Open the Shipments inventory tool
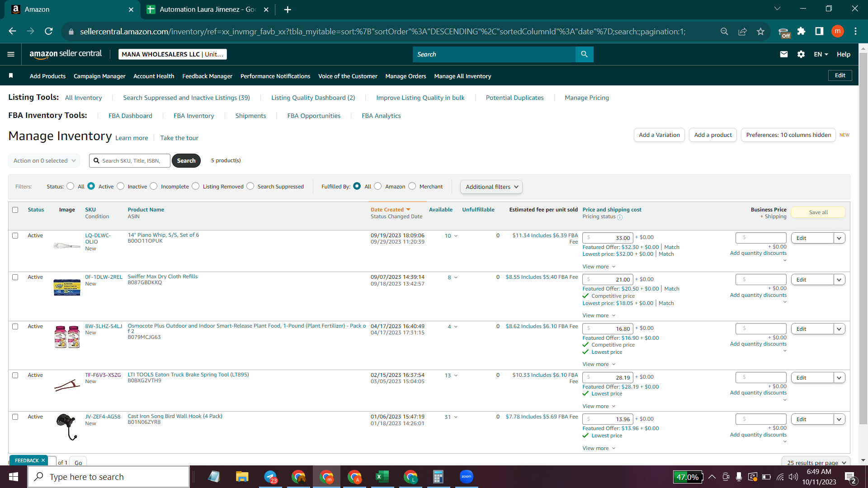The width and height of the screenshot is (868, 488). pyautogui.click(x=250, y=116)
